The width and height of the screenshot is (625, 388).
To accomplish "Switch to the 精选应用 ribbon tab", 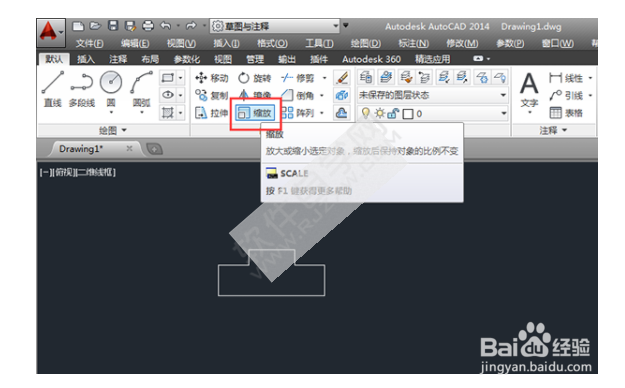I will [432, 59].
